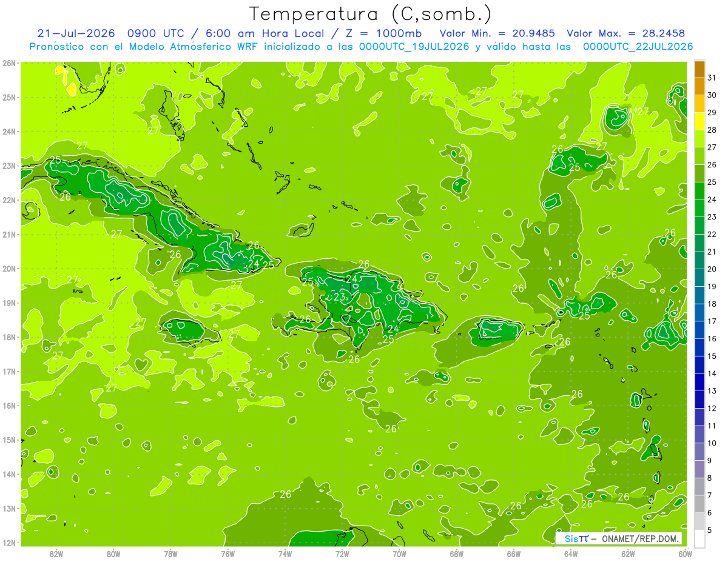Click the '82W' longitude axis label

pyautogui.click(x=56, y=554)
